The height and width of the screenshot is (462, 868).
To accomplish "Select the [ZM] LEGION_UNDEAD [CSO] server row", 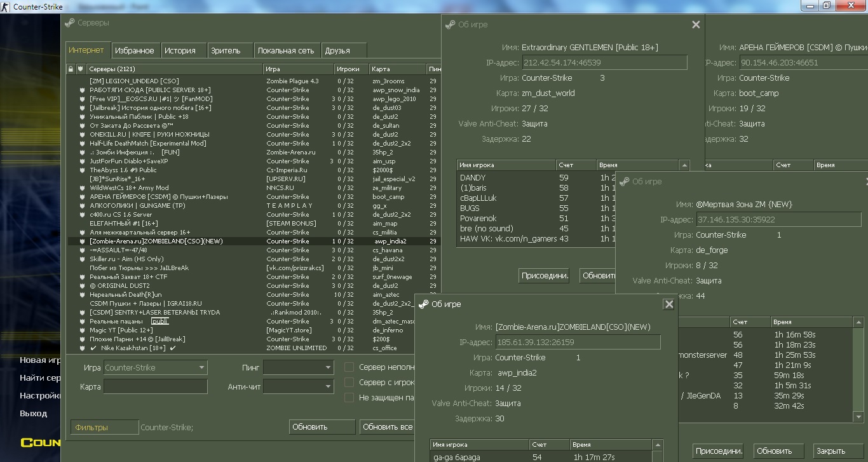I will click(254, 81).
